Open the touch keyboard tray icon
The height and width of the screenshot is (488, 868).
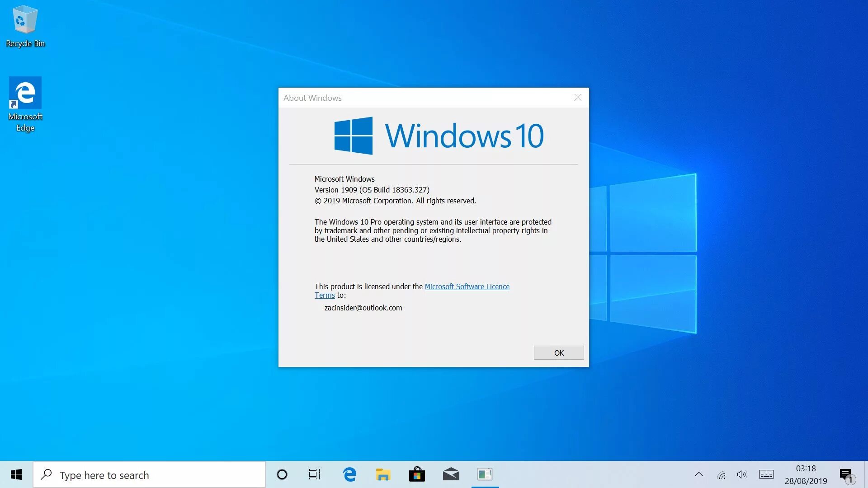[x=766, y=474]
